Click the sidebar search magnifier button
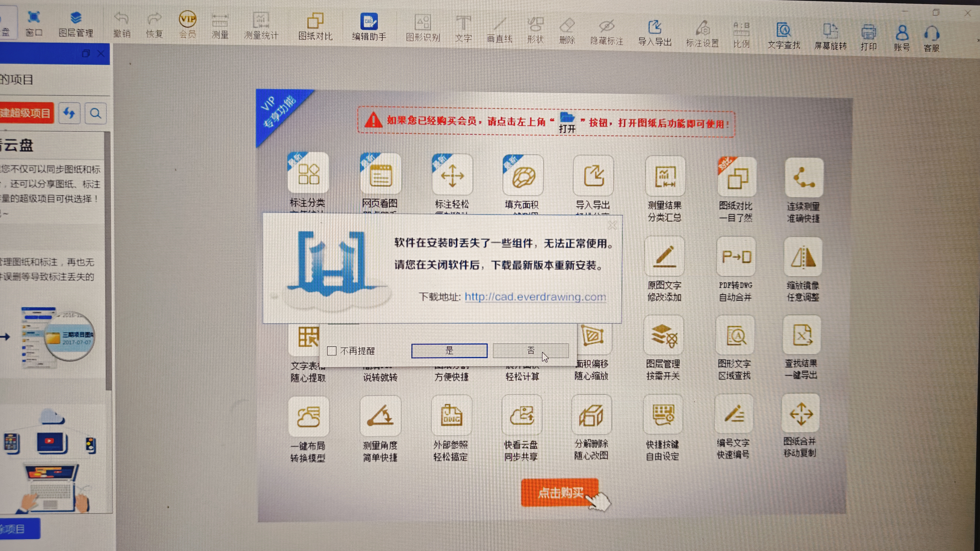The width and height of the screenshot is (980, 551). pyautogui.click(x=95, y=113)
